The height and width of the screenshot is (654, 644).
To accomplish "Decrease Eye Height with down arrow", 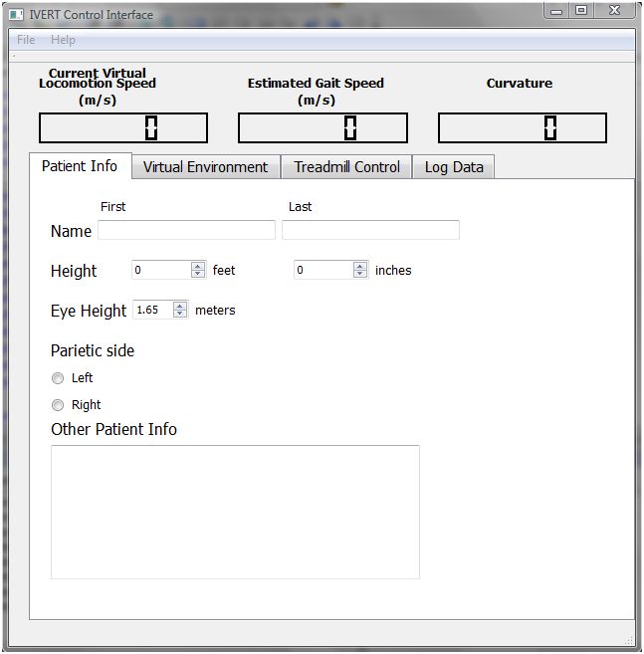I will 179,314.
